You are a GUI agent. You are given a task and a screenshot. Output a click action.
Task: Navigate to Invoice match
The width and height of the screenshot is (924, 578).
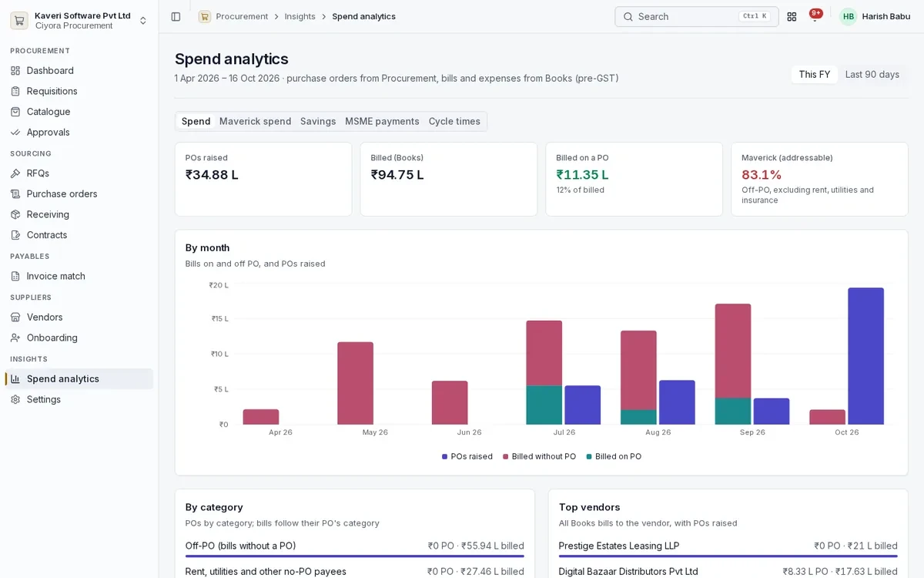point(79,276)
